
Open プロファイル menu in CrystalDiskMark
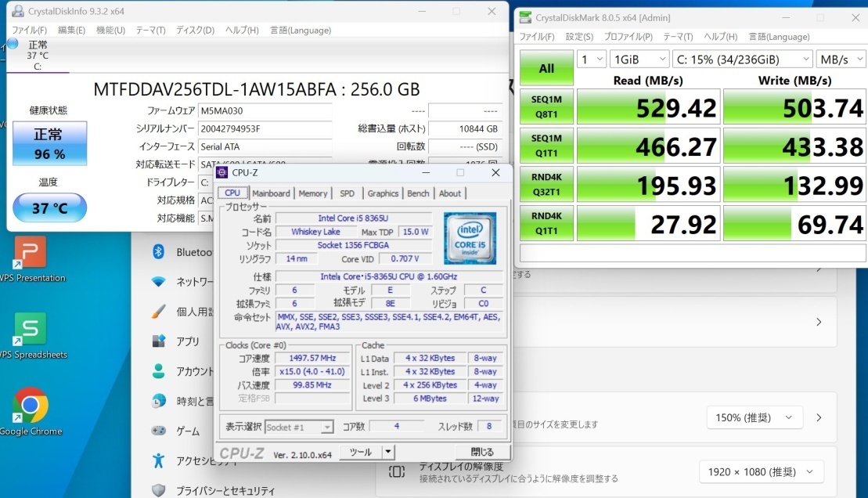click(628, 37)
